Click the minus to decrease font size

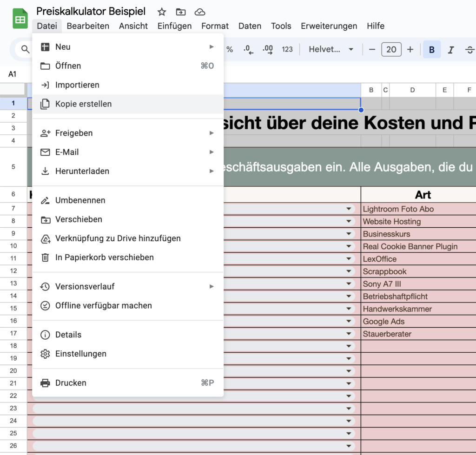click(x=372, y=49)
